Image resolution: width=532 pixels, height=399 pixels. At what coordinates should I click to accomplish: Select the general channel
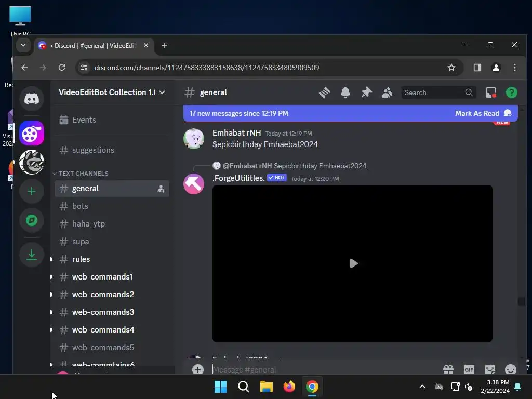point(112,188)
